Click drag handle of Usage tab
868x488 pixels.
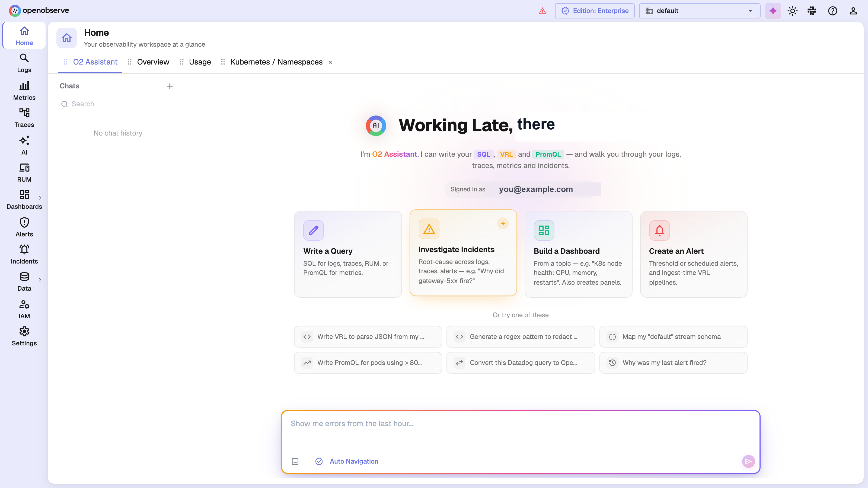tap(182, 62)
